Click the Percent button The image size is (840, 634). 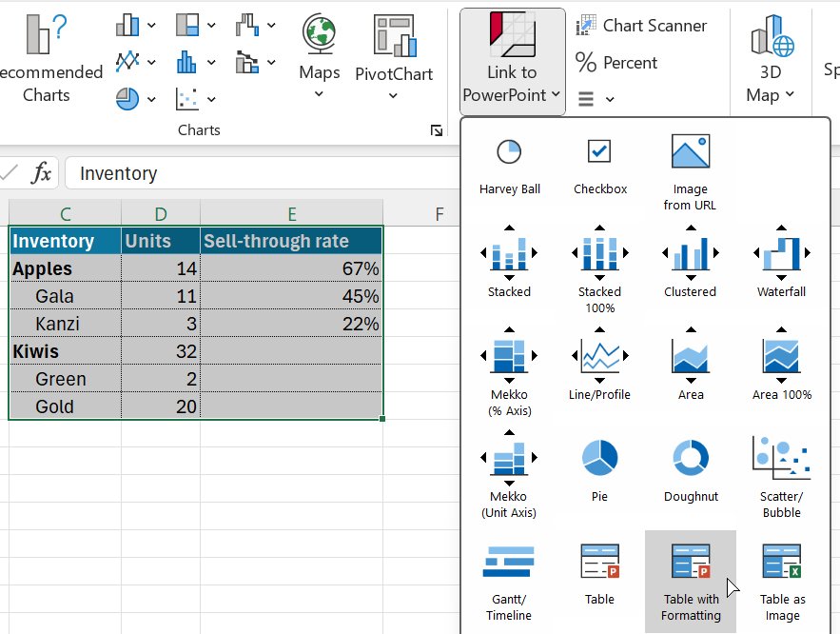pos(616,62)
